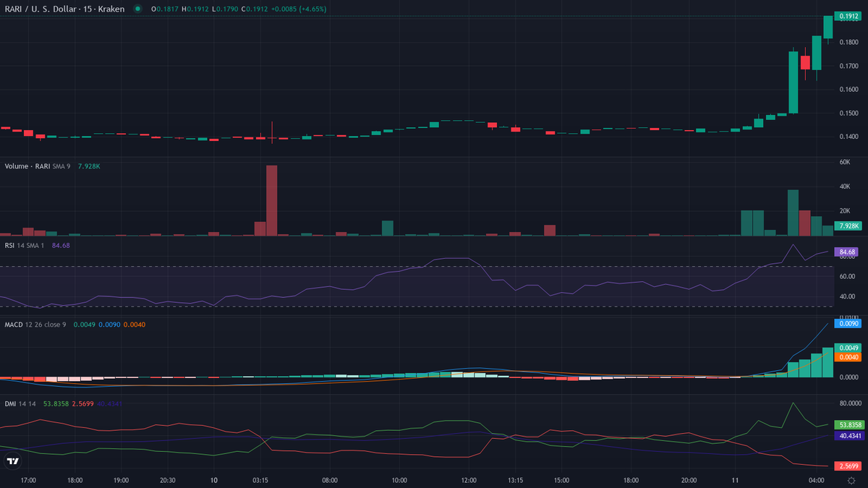Screen dimensions: 868x488
Task: Click the 0.1400 price axis label
Action: tap(849, 137)
